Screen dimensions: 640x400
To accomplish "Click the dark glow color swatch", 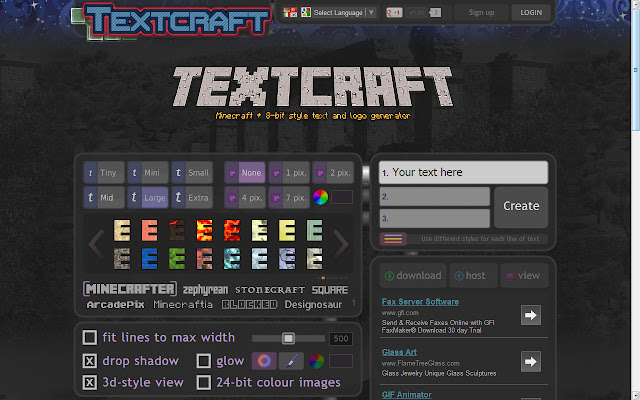I will tap(341, 361).
